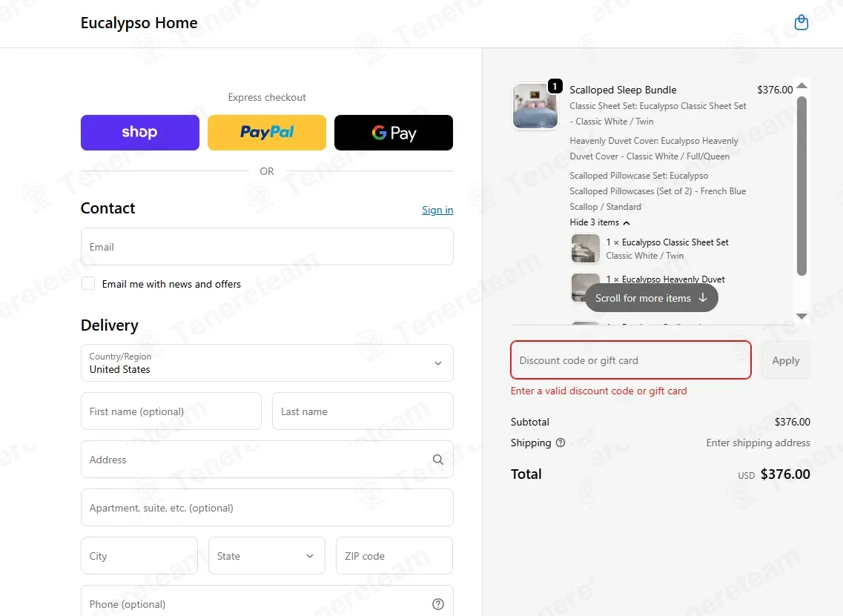
Task: Click the Scalloped Sleep Bundle thumbnail
Action: point(535,105)
